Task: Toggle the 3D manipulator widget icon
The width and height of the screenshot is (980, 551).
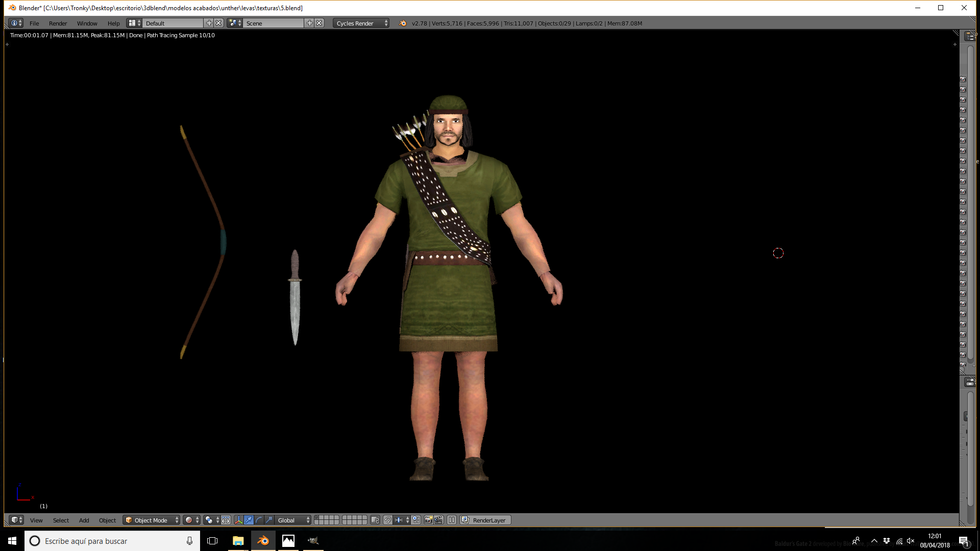Action: click(x=238, y=520)
